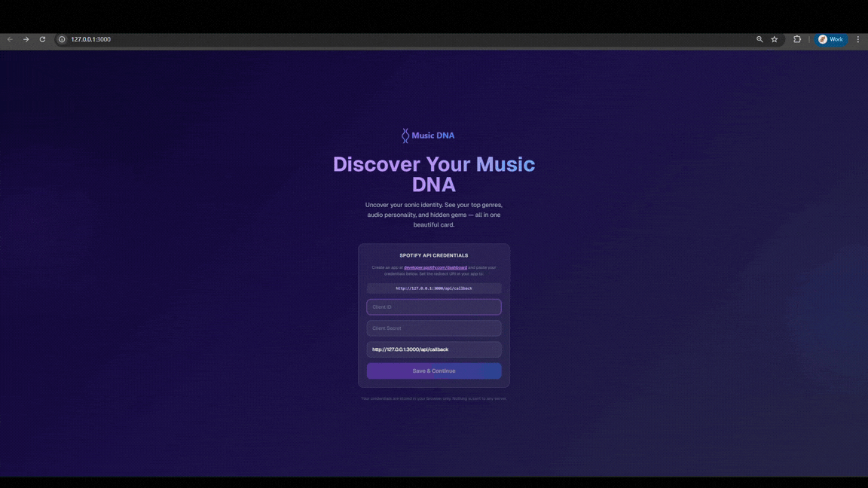The image size is (868, 488).
Task: Open Chrome's three-dot menu
Action: click(858, 39)
